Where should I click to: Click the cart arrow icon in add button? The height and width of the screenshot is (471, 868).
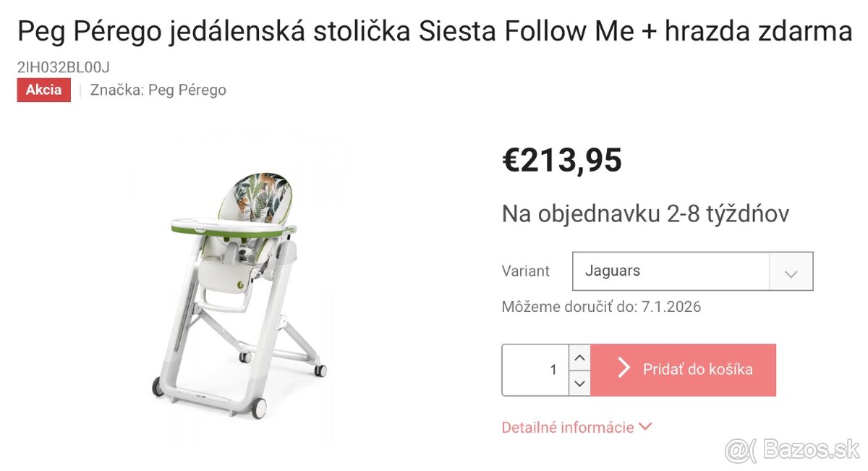pyautogui.click(x=622, y=369)
